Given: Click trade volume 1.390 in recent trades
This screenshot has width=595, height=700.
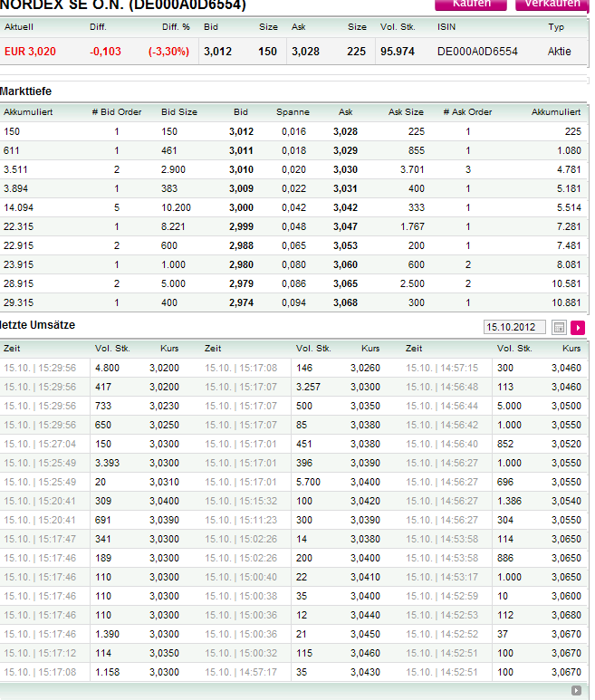Looking at the screenshot, I should 107,634.
